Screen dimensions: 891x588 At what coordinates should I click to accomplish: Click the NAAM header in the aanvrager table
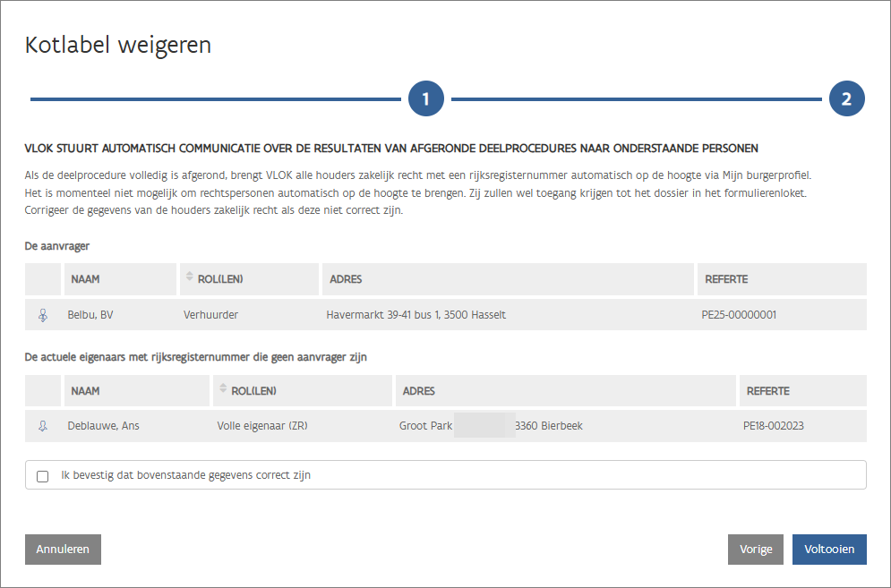pos(85,279)
